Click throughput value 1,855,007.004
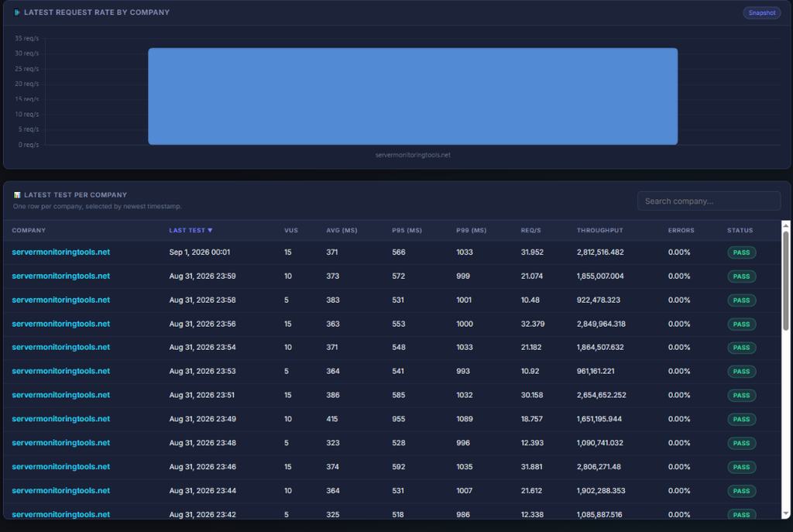 click(600, 276)
